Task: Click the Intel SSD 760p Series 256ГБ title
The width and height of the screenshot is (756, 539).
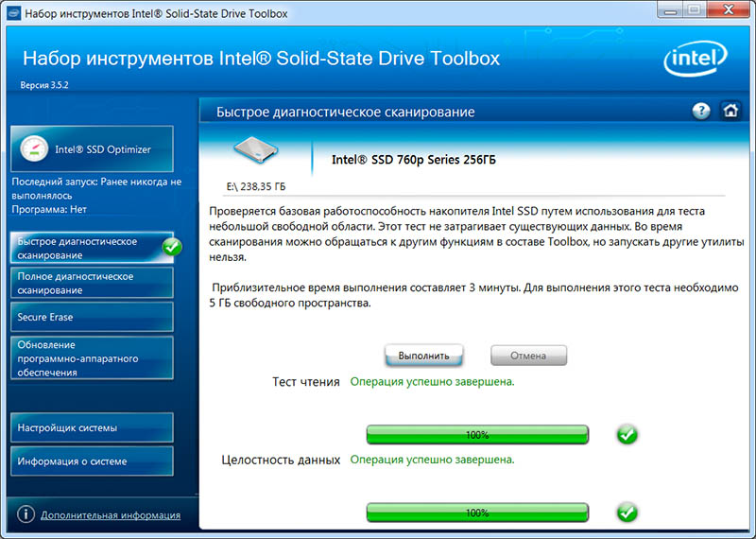Action: 414,160
